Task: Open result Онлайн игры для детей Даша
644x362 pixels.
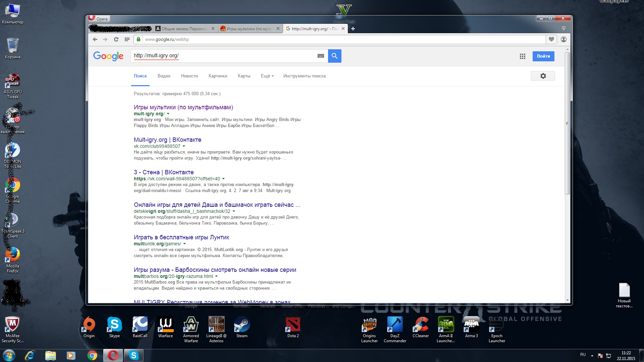Action: (x=217, y=205)
